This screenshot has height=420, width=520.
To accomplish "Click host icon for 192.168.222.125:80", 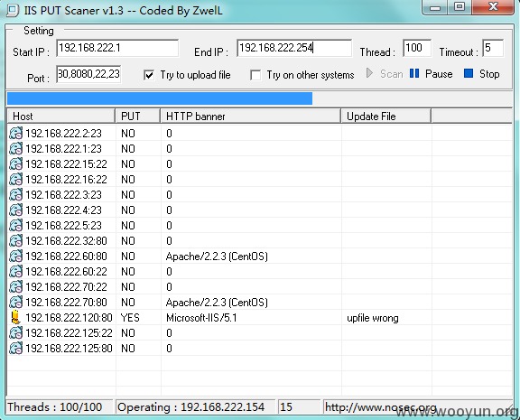I will tap(15, 349).
